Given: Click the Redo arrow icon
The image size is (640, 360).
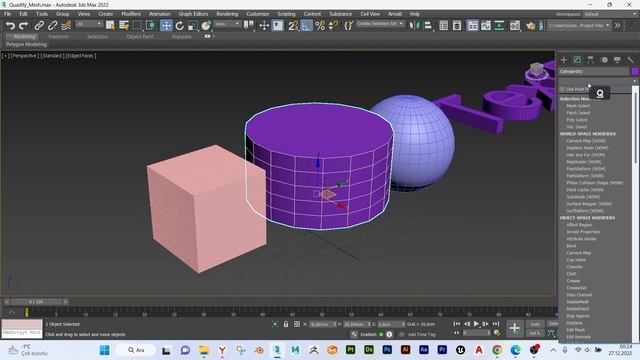Looking at the screenshot, I should 24,26.
